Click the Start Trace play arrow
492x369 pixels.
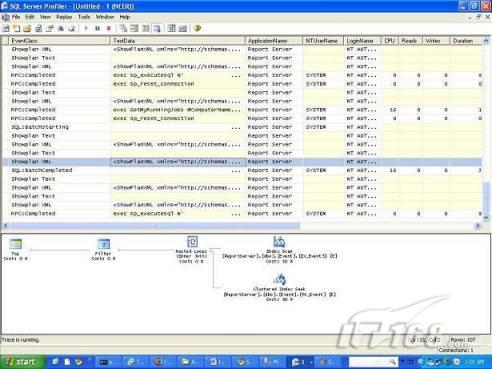86,28
